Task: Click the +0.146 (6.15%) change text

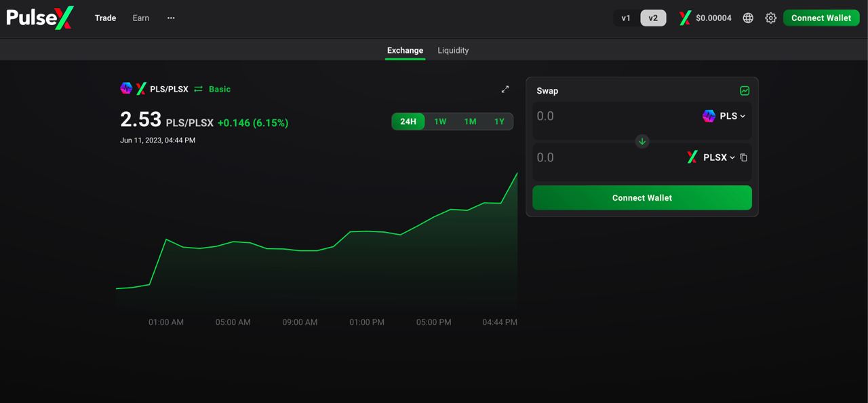Action: pyautogui.click(x=253, y=123)
